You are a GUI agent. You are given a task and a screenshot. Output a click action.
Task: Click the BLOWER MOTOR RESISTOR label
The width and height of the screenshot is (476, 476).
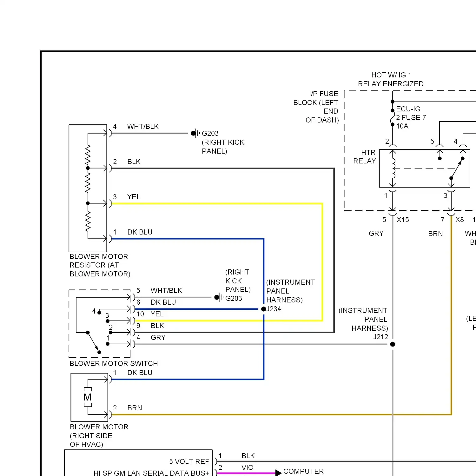(100, 265)
